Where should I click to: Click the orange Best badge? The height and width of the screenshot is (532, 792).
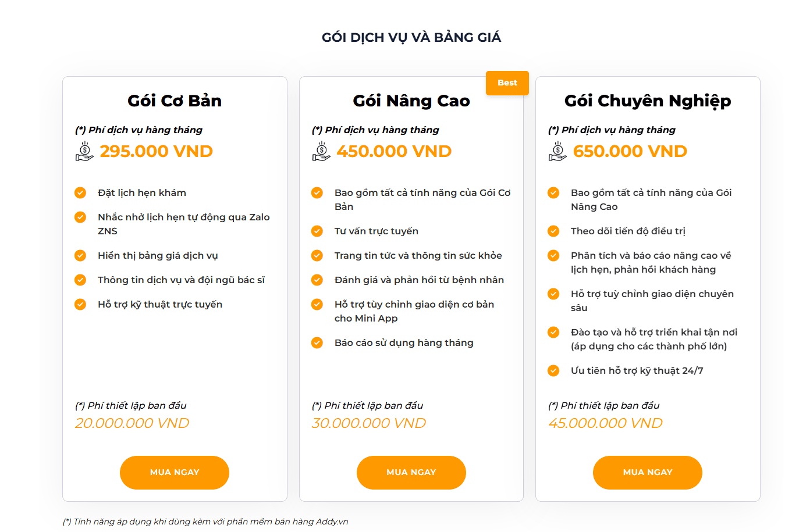[507, 83]
